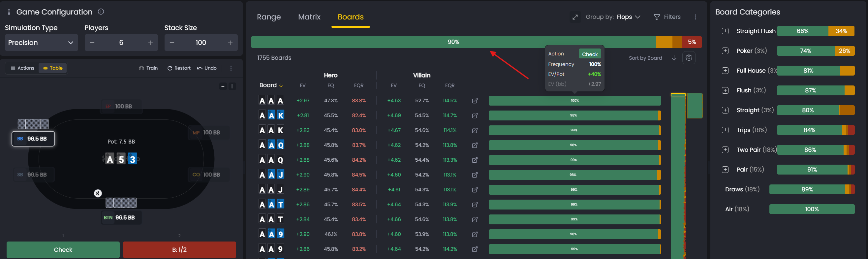Screen dimensions: 868x259
Task: Expand the Straight Flush category
Action: [725, 31]
